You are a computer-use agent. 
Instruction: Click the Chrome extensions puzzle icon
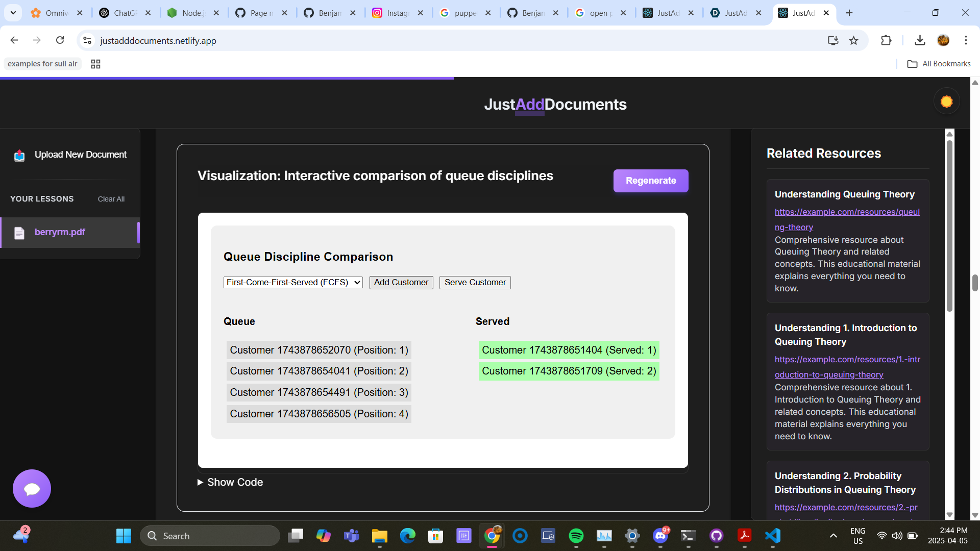[x=886, y=40]
